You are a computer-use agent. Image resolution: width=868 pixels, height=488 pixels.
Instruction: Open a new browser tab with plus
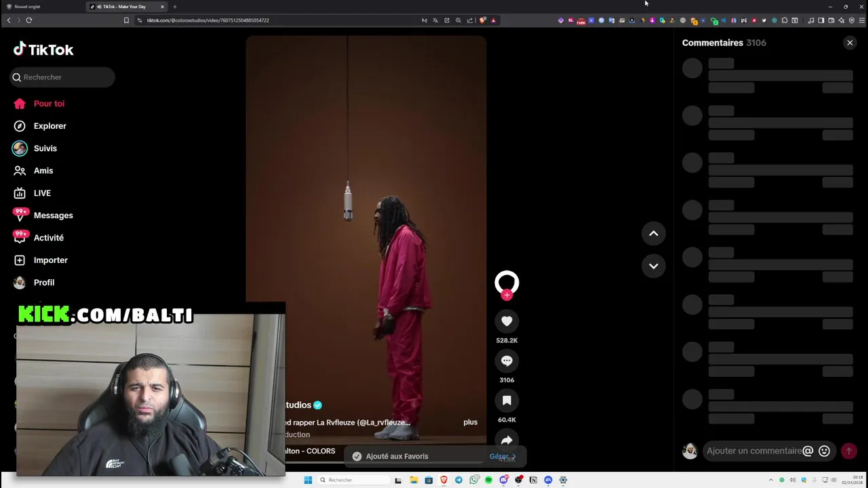tap(175, 7)
